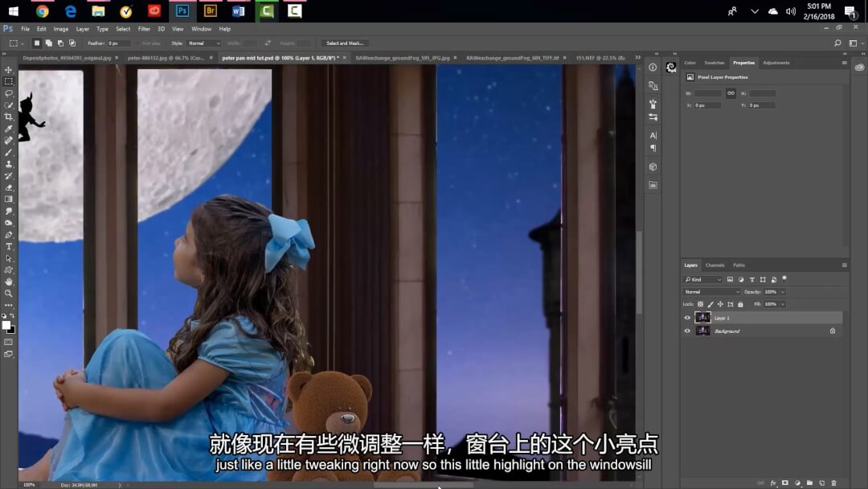Open the Paragraph panel icon
This screenshot has height=489, width=868.
pyautogui.click(x=653, y=149)
